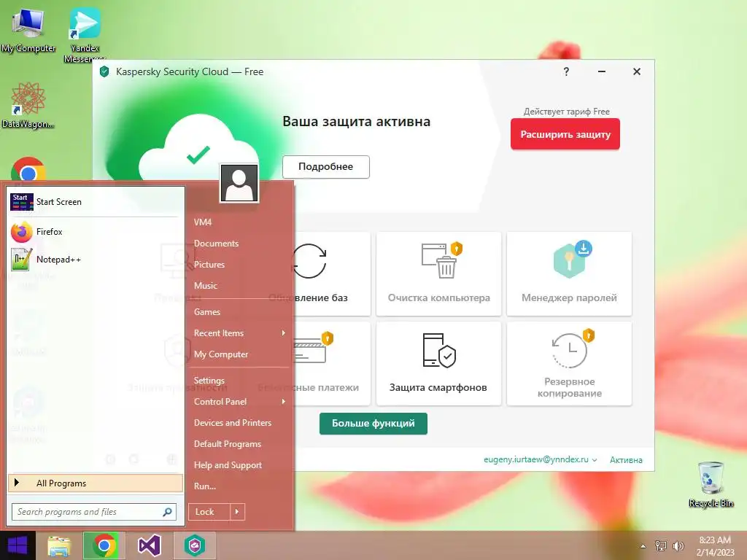This screenshot has height=560, width=747.
Task: Open Резервное копирование tile
Action: pos(569,363)
